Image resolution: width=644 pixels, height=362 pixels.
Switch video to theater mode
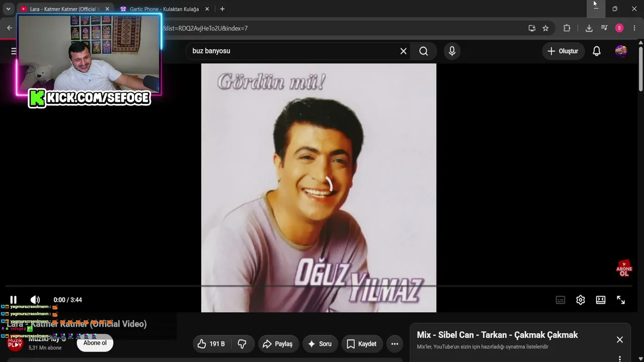tap(601, 300)
